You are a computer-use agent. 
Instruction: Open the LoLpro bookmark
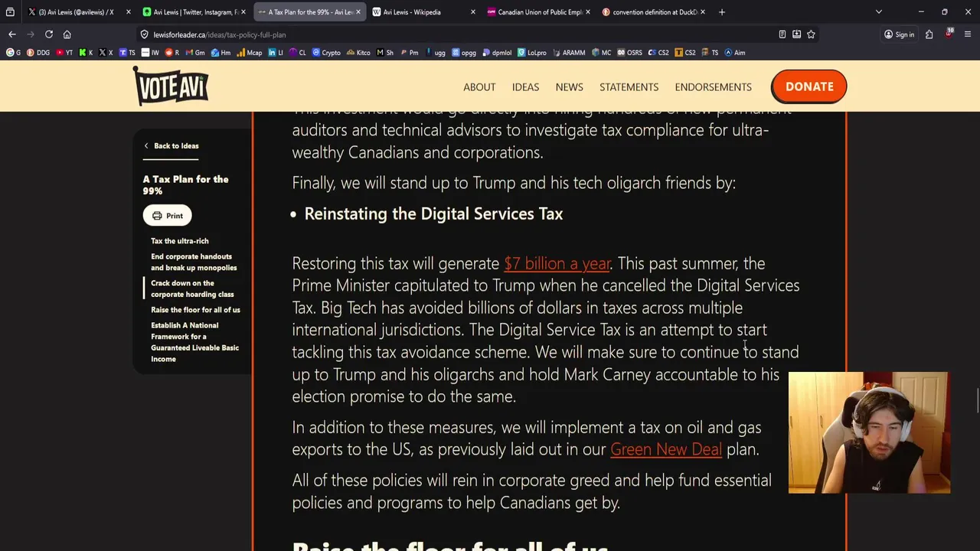(x=532, y=53)
